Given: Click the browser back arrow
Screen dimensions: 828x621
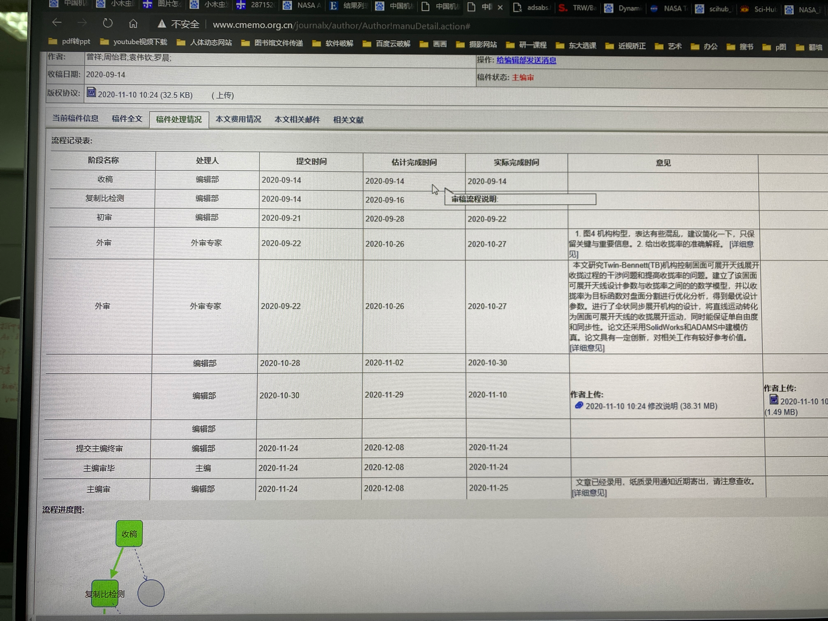Looking at the screenshot, I should (x=57, y=23).
